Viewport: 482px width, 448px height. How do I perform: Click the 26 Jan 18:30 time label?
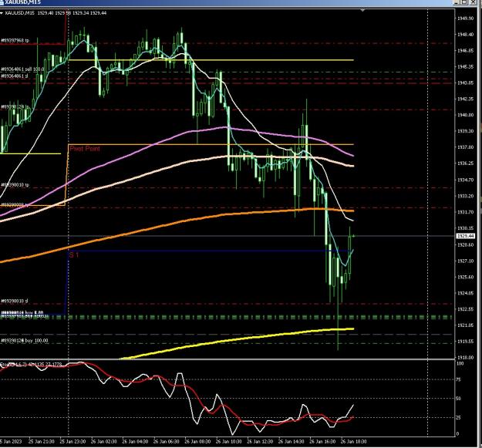pyautogui.click(x=353, y=442)
